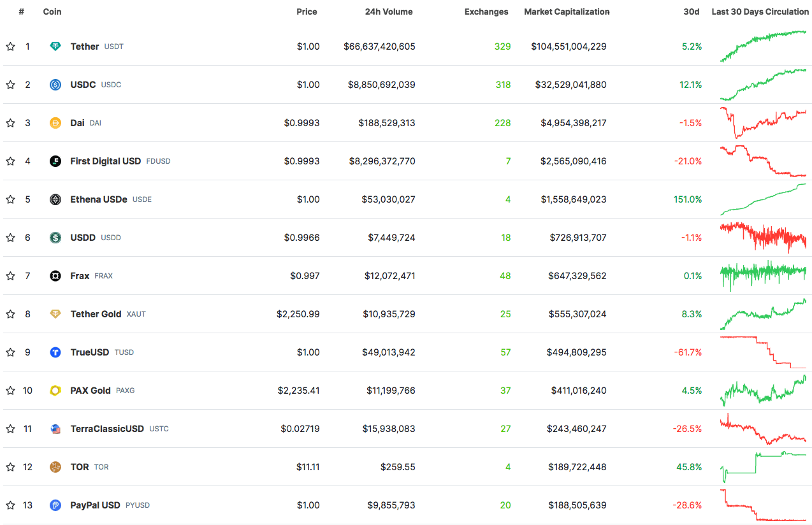The width and height of the screenshot is (812, 525).
Task: Click the Frax coin logo icon
Action: [x=55, y=276]
